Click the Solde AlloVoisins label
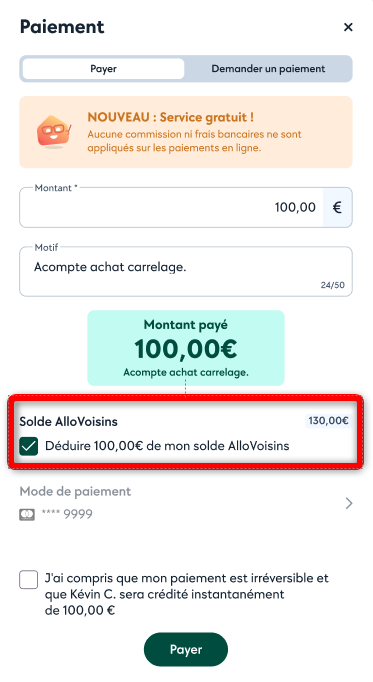The image size is (373, 682). (x=69, y=421)
